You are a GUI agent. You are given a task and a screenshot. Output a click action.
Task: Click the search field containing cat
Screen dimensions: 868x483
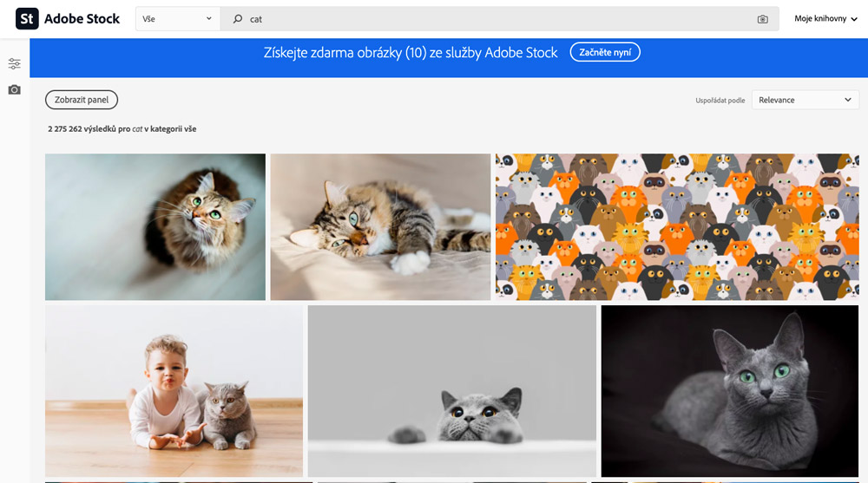pyautogui.click(x=499, y=19)
